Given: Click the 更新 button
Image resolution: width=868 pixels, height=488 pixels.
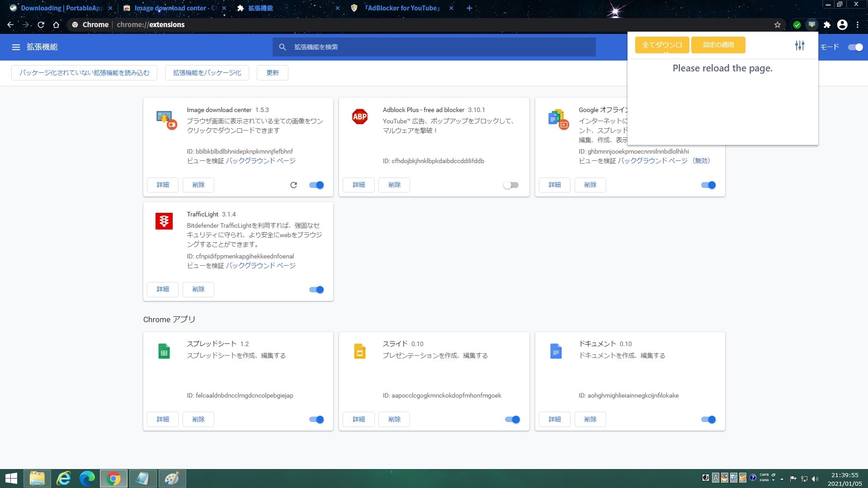Looking at the screenshot, I should [x=273, y=73].
